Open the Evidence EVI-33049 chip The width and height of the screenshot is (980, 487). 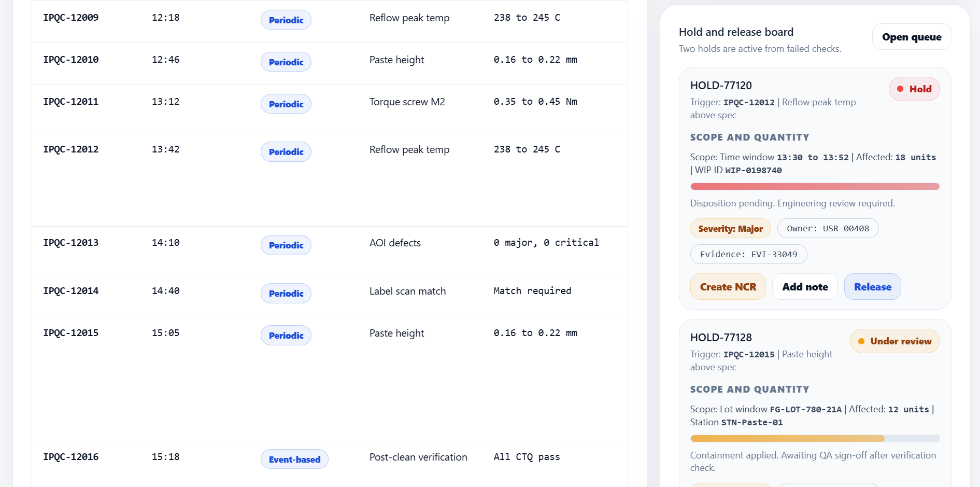tap(748, 255)
